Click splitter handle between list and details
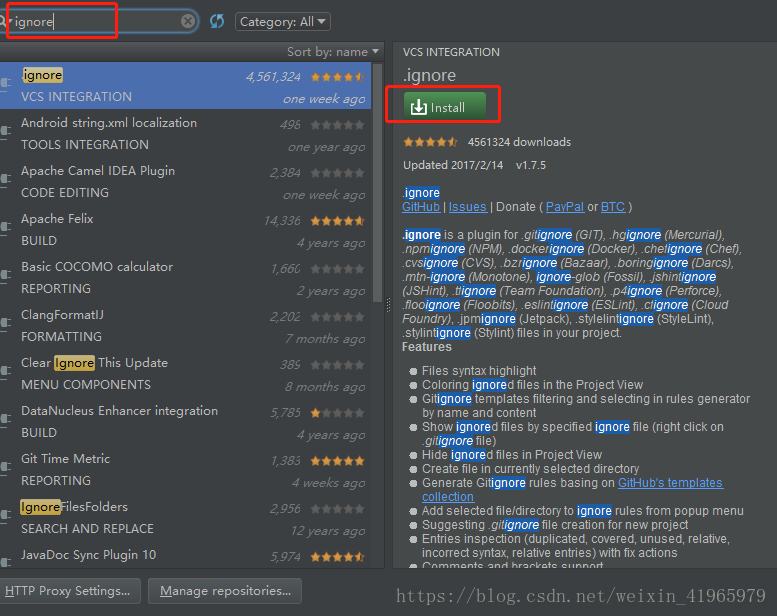Viewport: 777px width, 616px height. point(388,305)
